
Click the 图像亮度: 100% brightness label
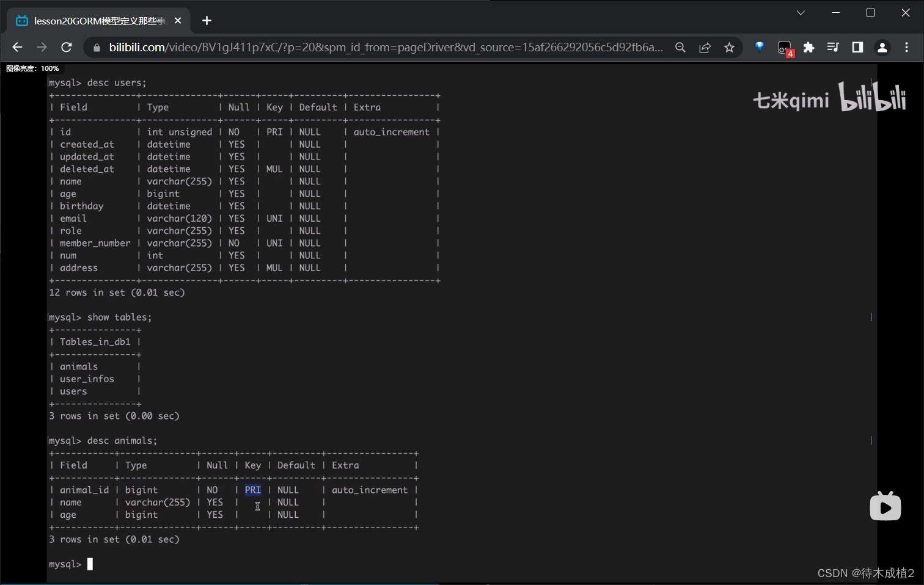pyautogui.click(x=32, y=68)
